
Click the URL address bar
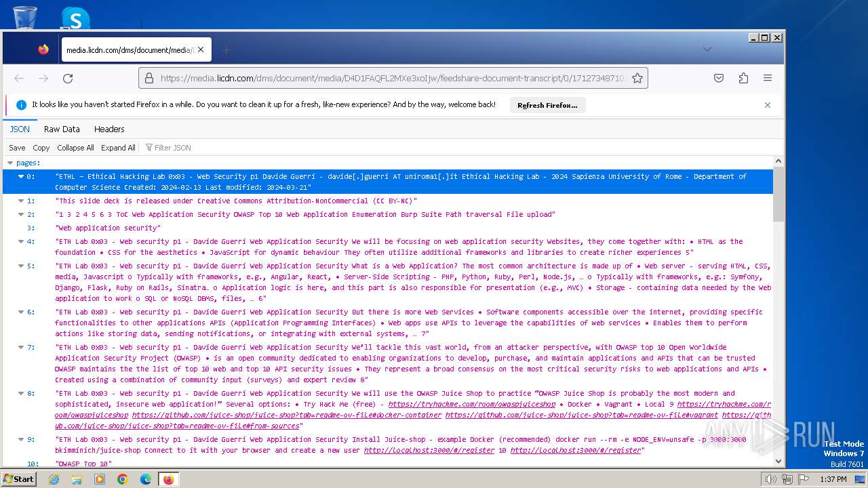click(x=393, y=79)
